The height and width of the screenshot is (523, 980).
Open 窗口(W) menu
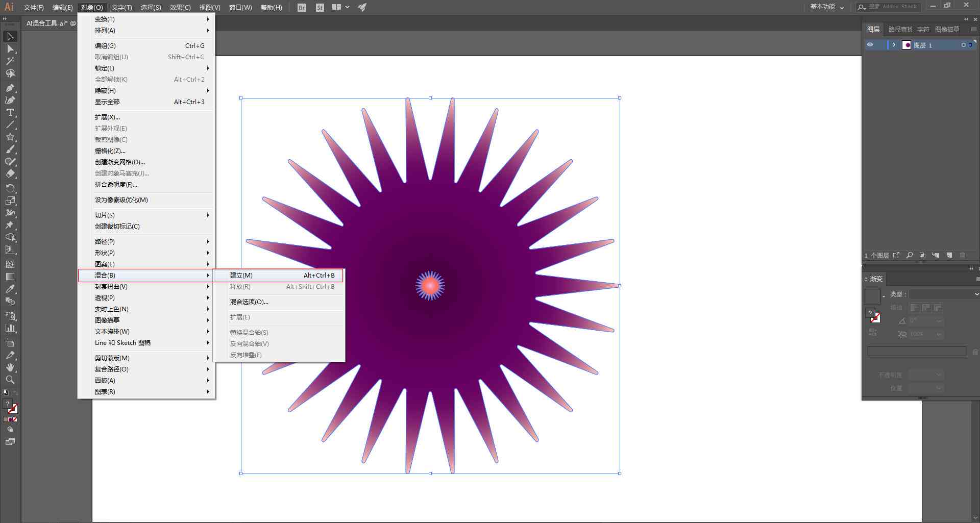click(240, 8)
